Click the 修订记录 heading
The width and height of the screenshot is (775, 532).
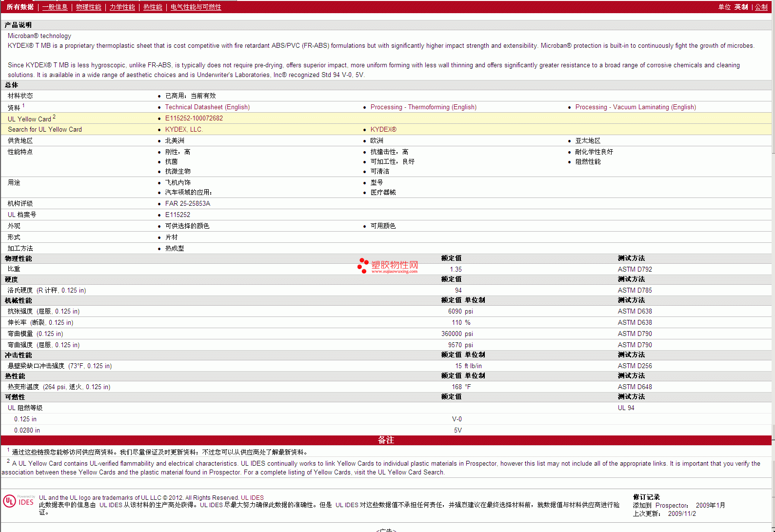point(646,497)
